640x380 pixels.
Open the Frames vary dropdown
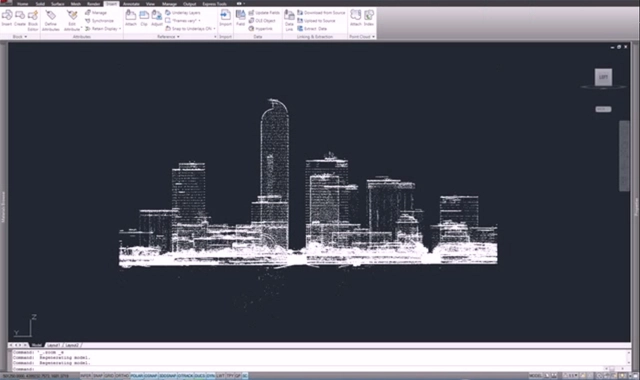pos(199,20)
